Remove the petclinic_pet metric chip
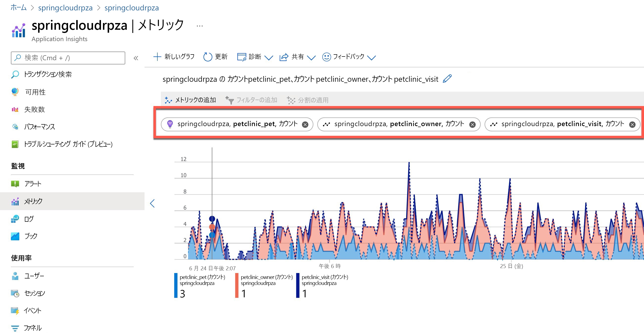 click(x=305, y=125)
